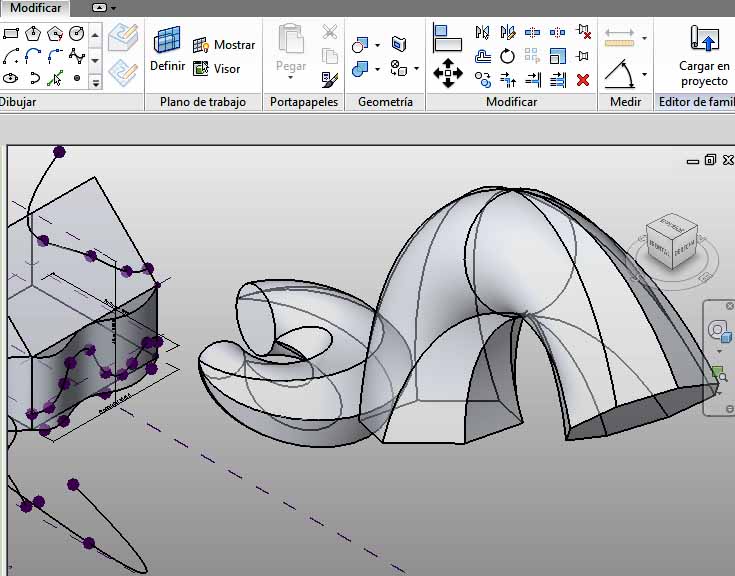
Task: Expand the draw tools gallery
Action: 95,83
